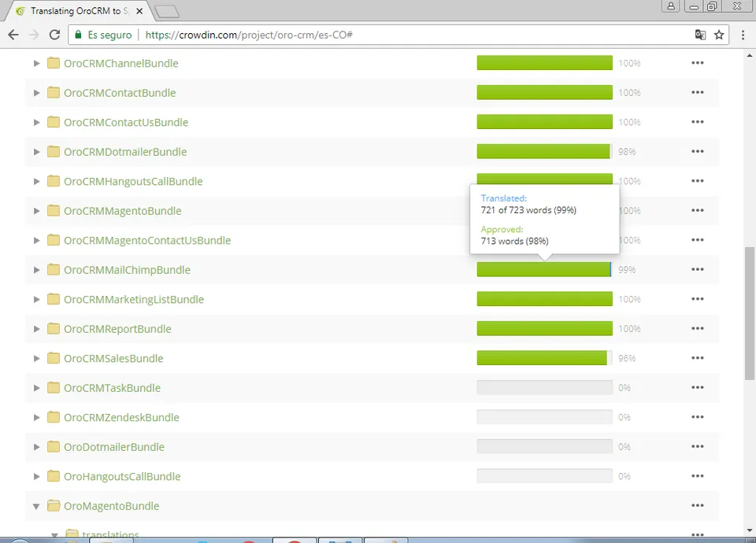Click the vertical page scrollbar thumb
The height and width of the screenshot is (543, 756).
[749, 313]
